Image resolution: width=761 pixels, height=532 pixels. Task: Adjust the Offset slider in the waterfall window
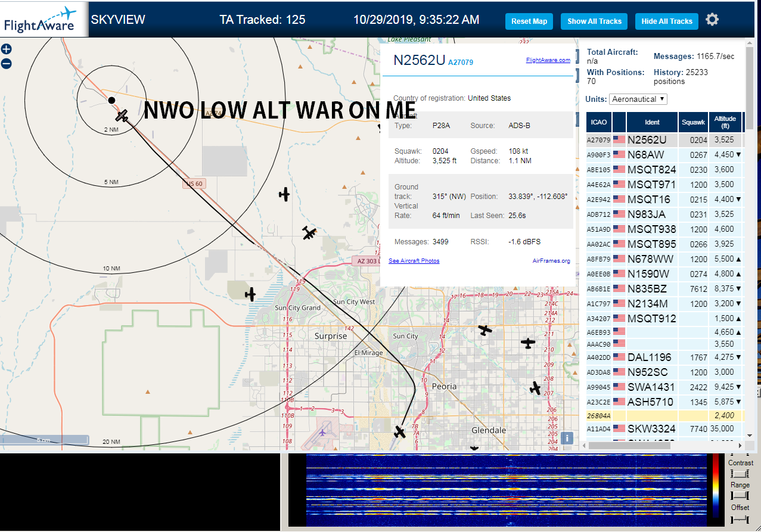[x=740, y=519]
